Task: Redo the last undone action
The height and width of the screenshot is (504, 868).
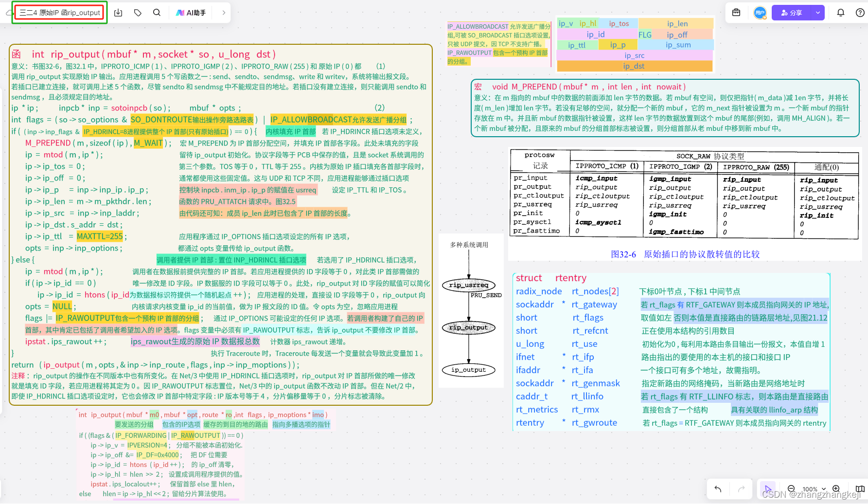Action: pos(742,489)
